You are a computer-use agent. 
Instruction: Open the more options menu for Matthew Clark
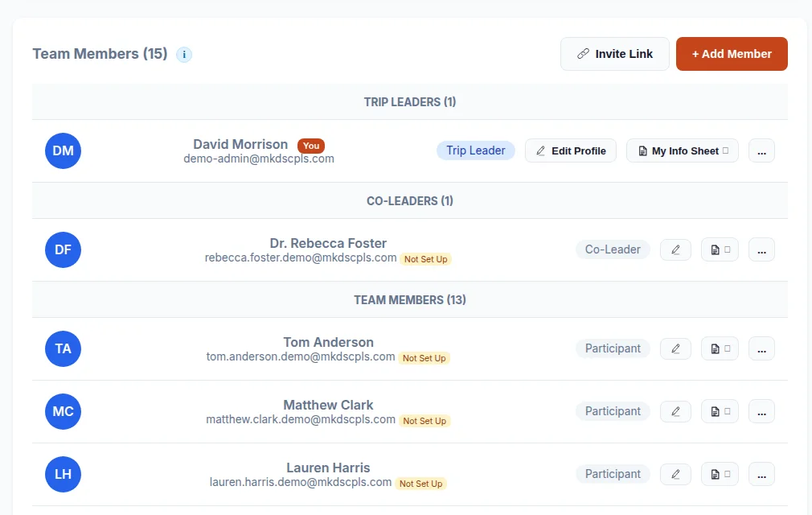[762, 411]
